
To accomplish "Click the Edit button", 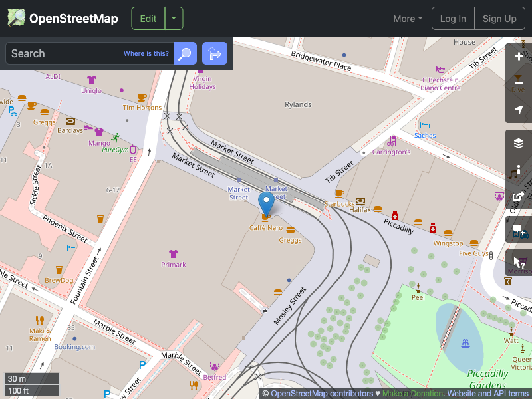I will click(x=148, y=18).
